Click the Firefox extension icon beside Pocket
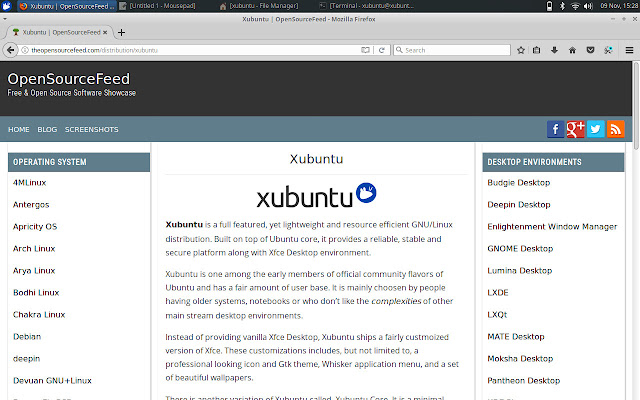Image resolution: width=640 pixels, height=400 pixels. [608, 50]
